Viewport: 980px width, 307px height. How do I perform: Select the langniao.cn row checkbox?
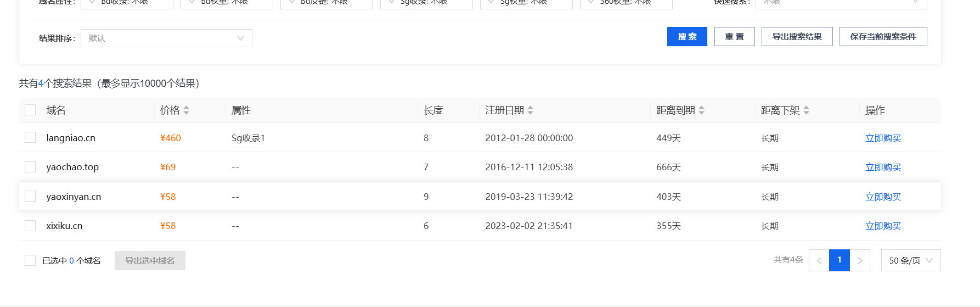pos(30,137)
